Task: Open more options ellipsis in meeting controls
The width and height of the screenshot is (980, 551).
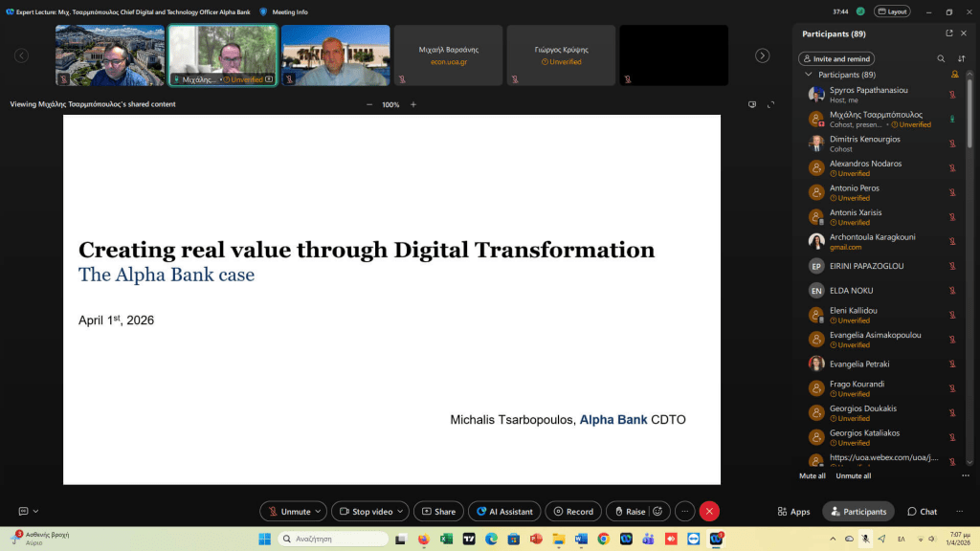Action: (x=685, y=511)
